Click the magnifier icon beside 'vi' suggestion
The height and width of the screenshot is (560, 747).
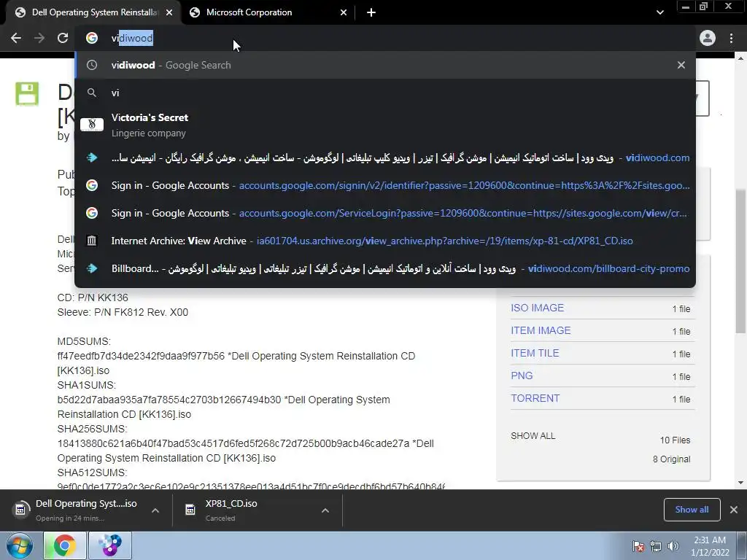(92, 93)
